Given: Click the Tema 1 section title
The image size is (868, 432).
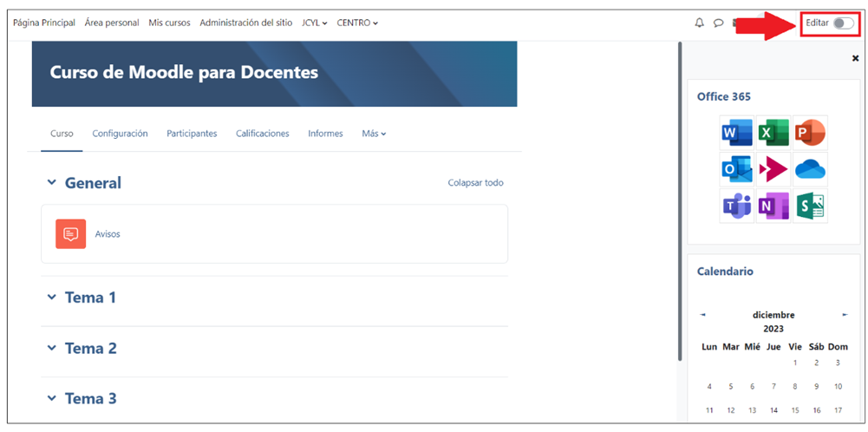Looking at the screenshot, I should coord(90,298).
